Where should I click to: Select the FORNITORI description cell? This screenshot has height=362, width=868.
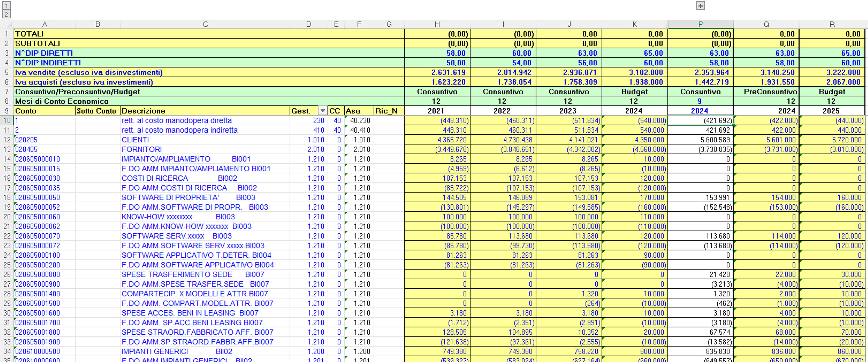coord(205,149)
